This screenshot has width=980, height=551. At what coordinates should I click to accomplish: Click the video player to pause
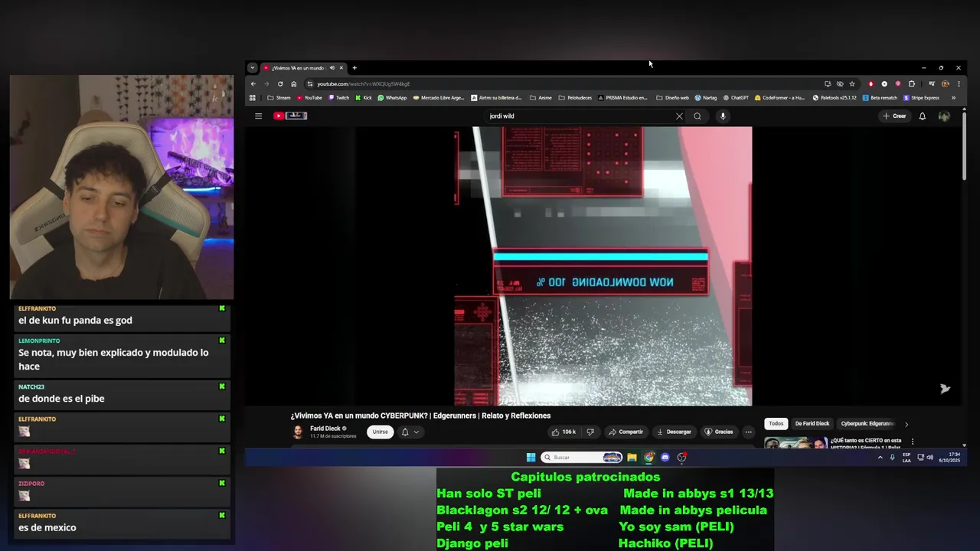coord(603,266)
